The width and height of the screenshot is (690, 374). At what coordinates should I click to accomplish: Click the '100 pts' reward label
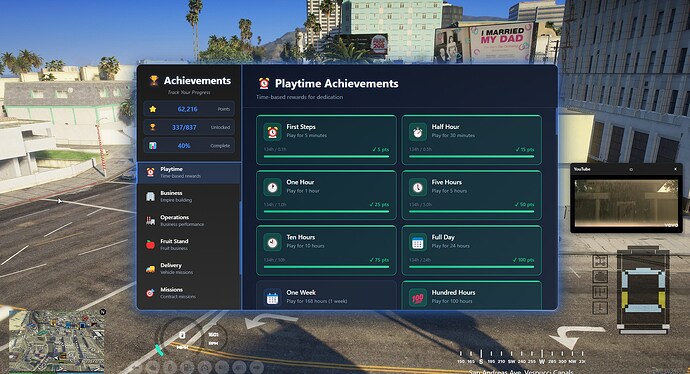[523, 260]
